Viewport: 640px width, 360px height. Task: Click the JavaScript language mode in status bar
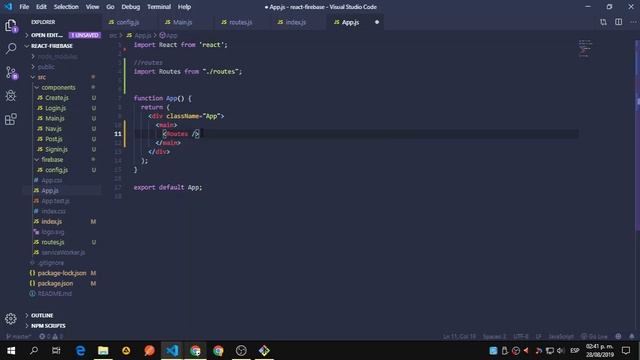pyautogui.click(x=560, y=336)
